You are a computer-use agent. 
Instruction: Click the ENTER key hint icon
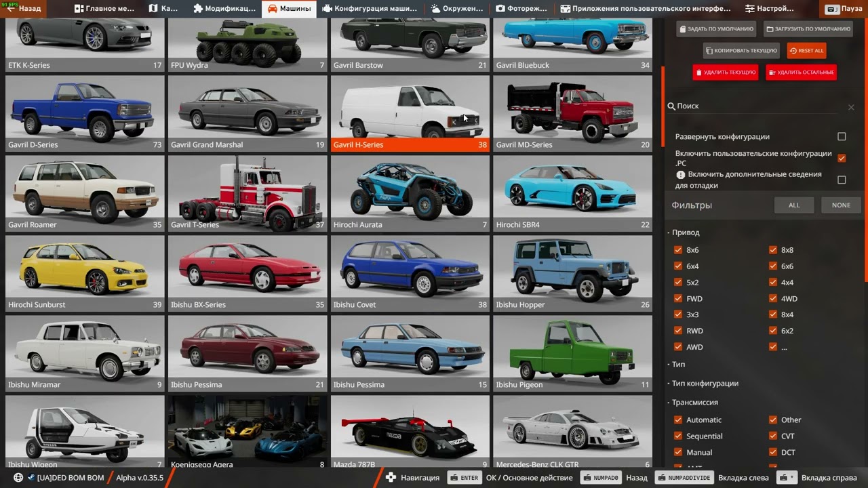(465, 478)
